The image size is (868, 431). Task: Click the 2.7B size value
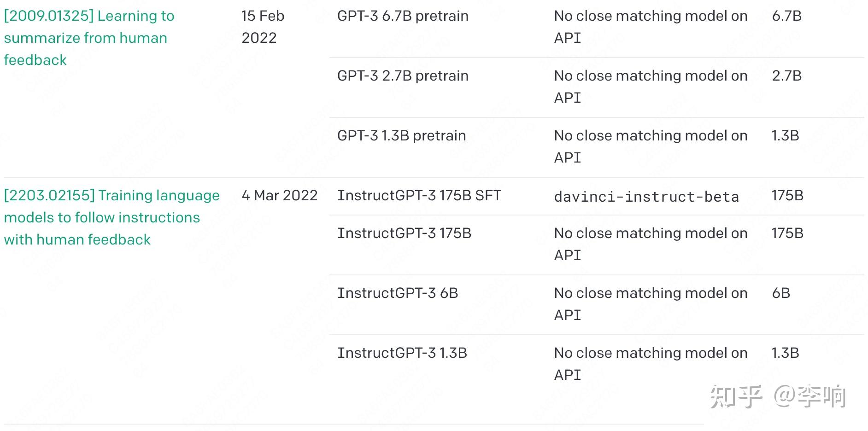pyautogui.click(x=786, y=76)
